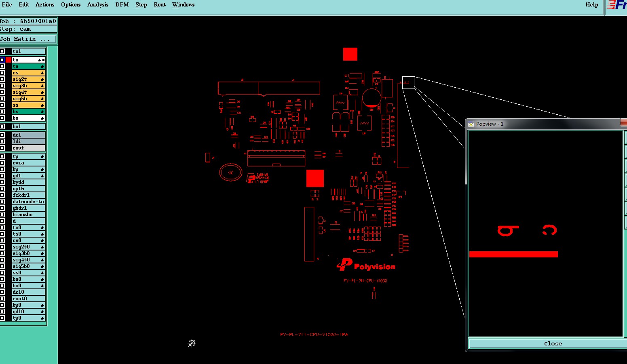Click the affected-layer hand icon on tp
Screen dimensions: 627x364
tap(42, 156)
